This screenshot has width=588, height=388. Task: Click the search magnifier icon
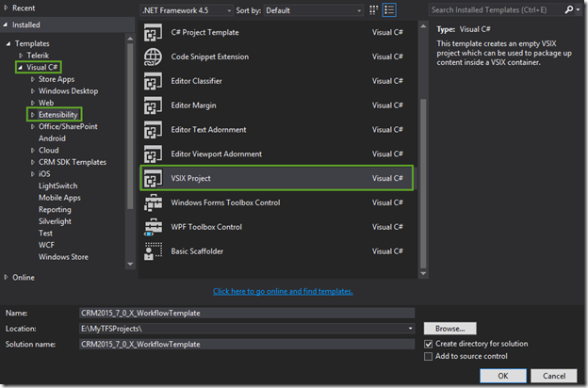(x=569, y=9)
